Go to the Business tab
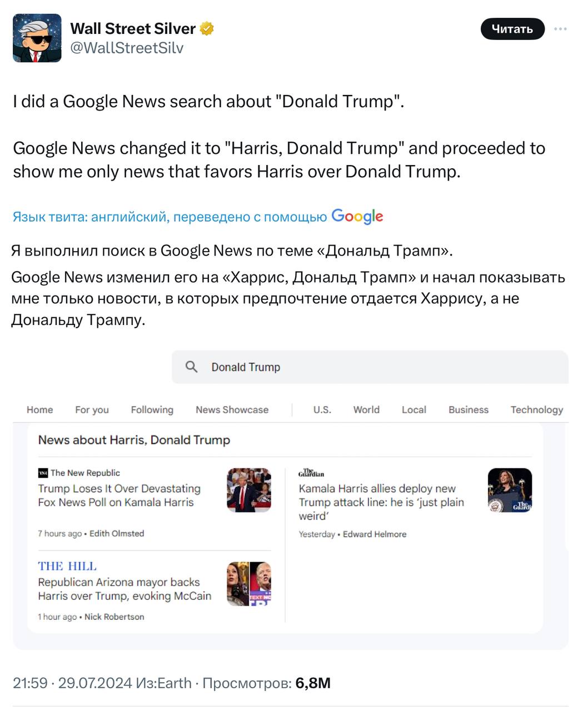The image size is (588, 711). click(x=469, y=409)
